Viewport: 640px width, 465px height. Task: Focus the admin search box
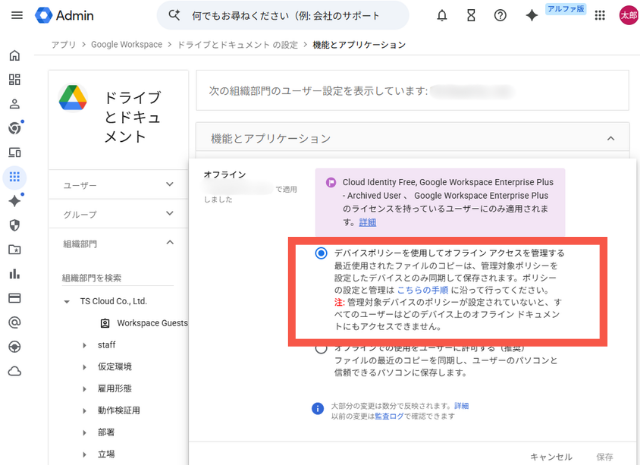pyautogui.click(x=283, y=16)
